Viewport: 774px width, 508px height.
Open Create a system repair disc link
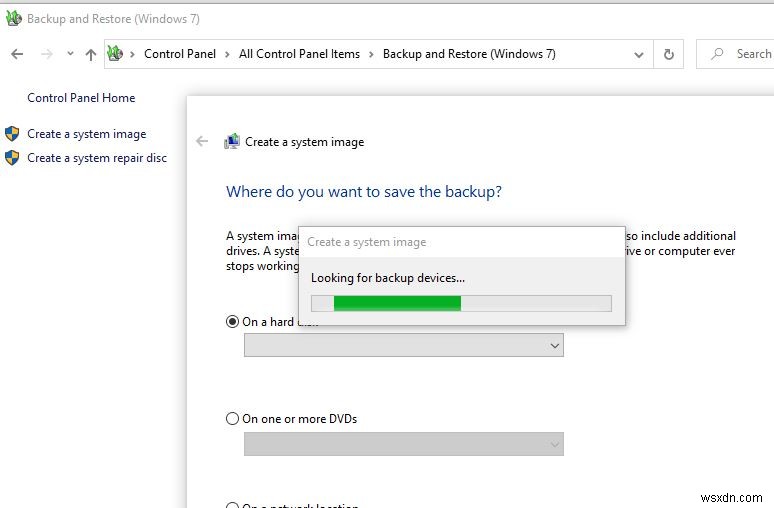[x=97, y=158]
